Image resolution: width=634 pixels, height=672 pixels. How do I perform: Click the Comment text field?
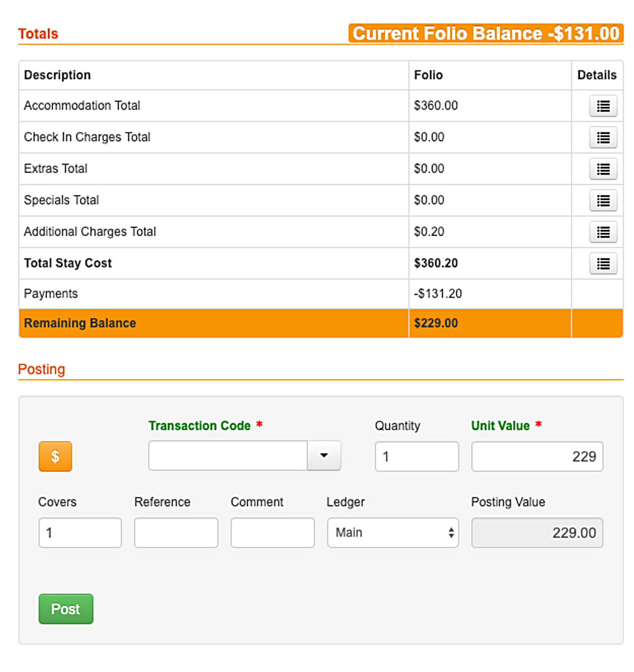(273, 532)
